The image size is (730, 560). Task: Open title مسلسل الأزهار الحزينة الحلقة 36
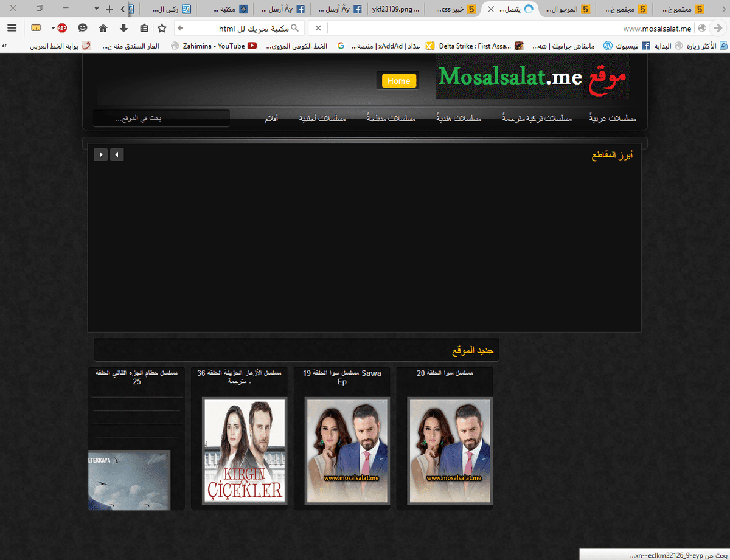tap(239, 377)
